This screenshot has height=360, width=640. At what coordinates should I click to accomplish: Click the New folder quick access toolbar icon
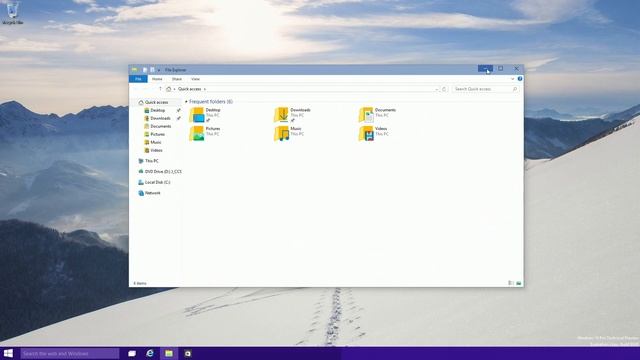[152, 70]
